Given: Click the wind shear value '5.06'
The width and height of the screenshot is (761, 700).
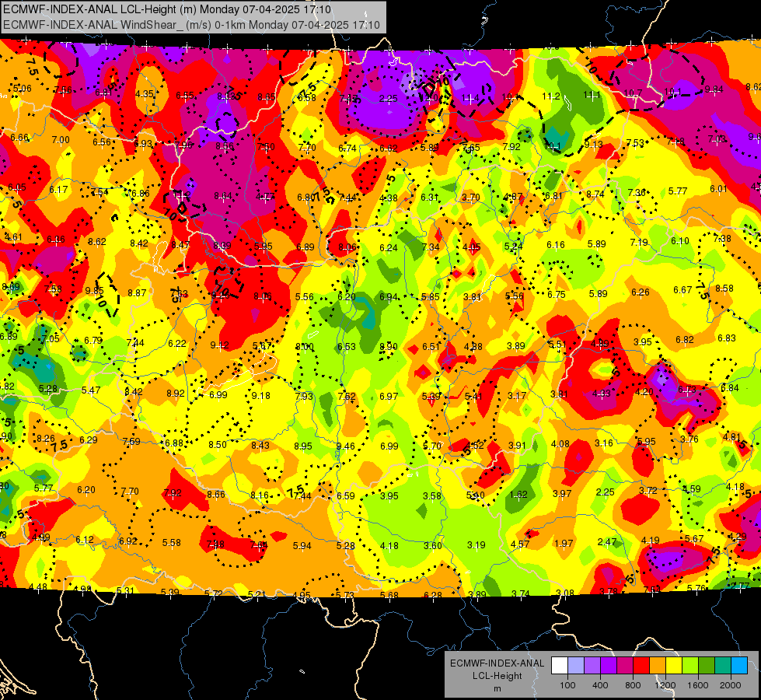Looking at the screenshot, I should coord(22,89).
